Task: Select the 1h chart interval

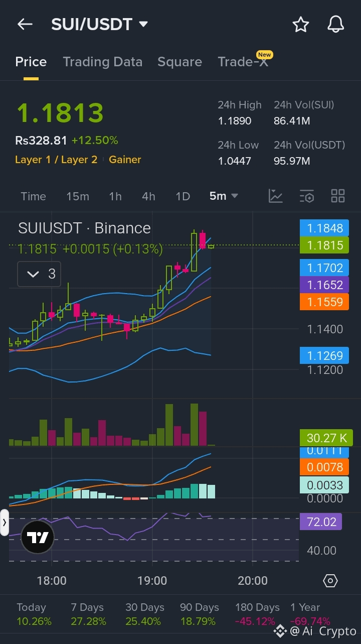Action: (x=115, y=196)
